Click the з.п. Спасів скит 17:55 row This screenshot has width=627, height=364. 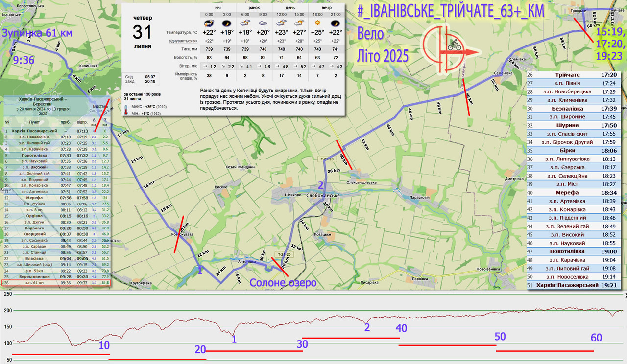574,134
